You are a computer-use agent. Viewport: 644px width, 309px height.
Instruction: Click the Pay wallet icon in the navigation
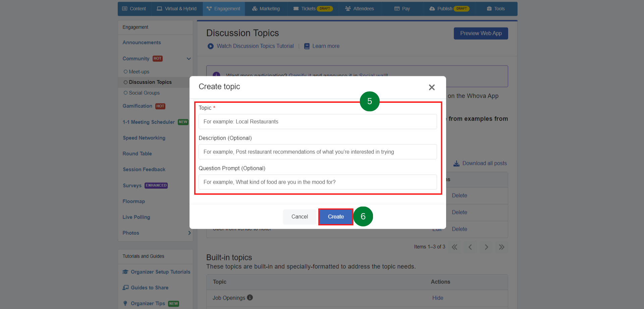396,9
